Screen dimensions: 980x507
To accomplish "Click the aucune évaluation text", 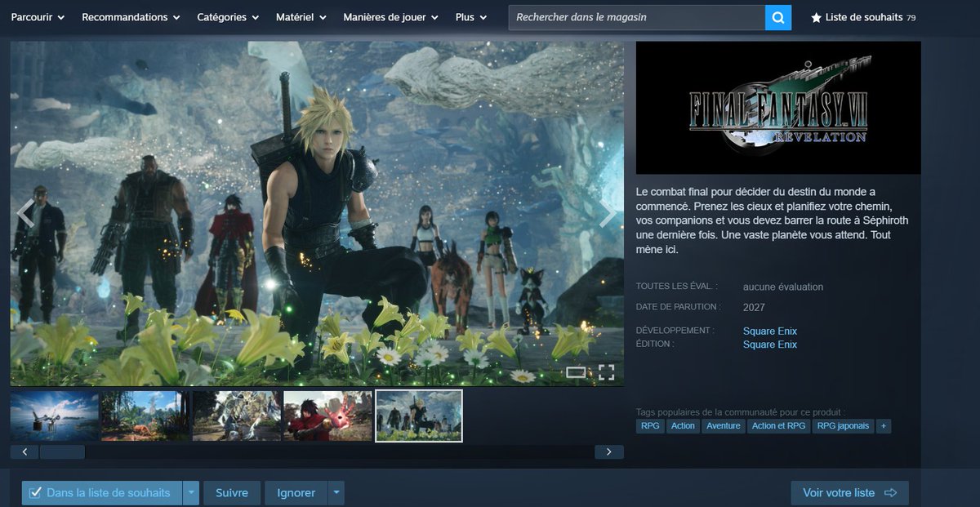I will (783, 287).
